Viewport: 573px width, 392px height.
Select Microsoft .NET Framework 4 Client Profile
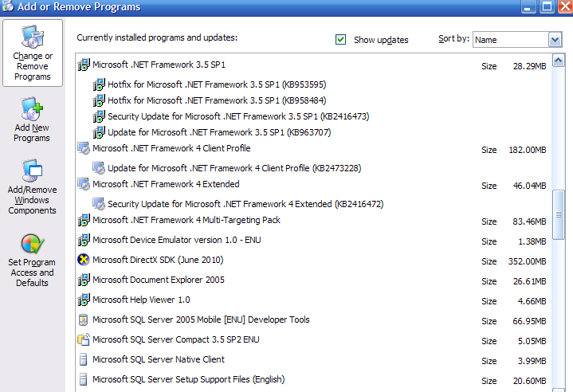pyautogui.click(x=171, y=148)
